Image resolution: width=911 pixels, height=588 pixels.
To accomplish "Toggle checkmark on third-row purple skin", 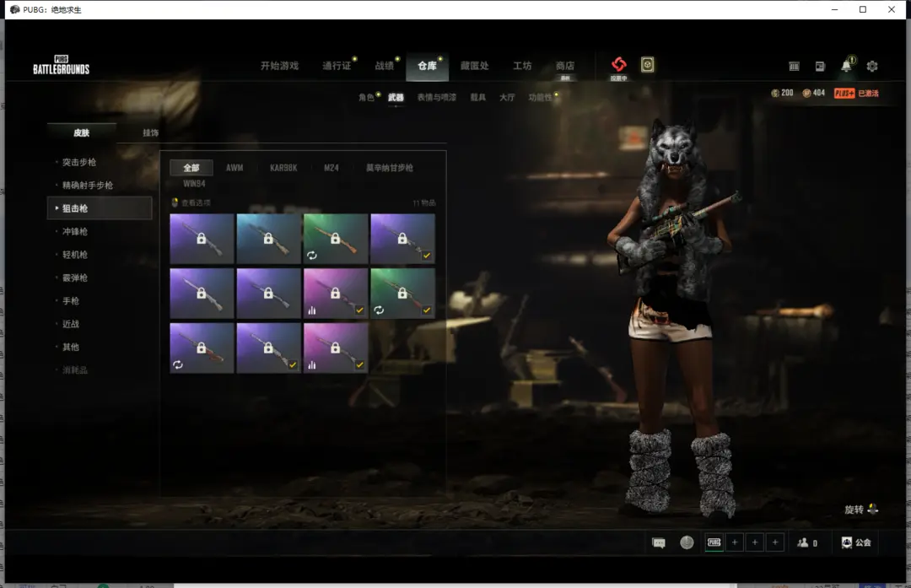I will tap(293, 364).
